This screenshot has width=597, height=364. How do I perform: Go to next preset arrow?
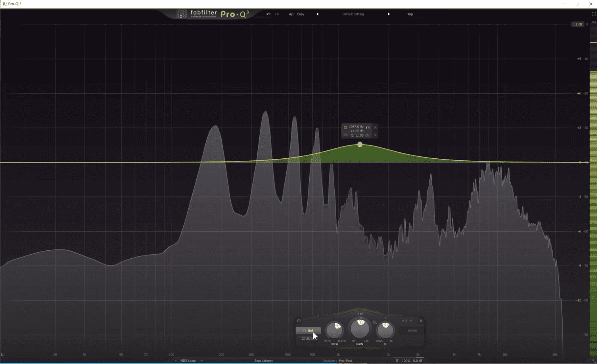click(x=389, y=14)
